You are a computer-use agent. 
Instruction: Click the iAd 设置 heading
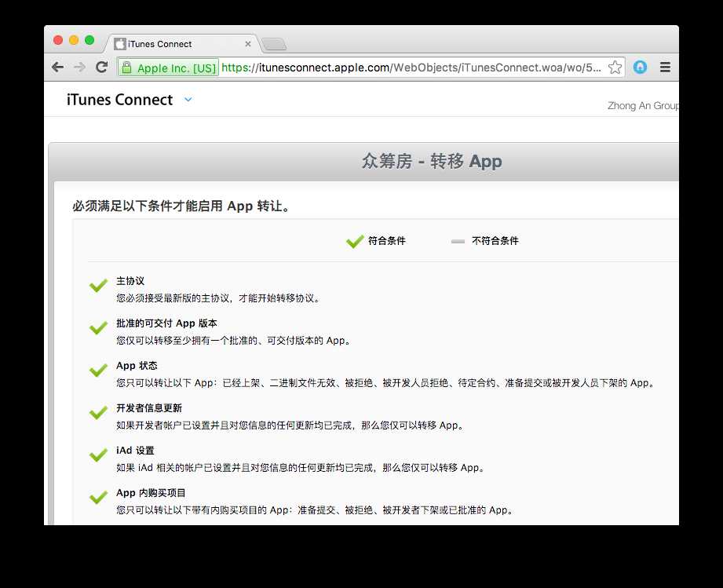[135, 451]
